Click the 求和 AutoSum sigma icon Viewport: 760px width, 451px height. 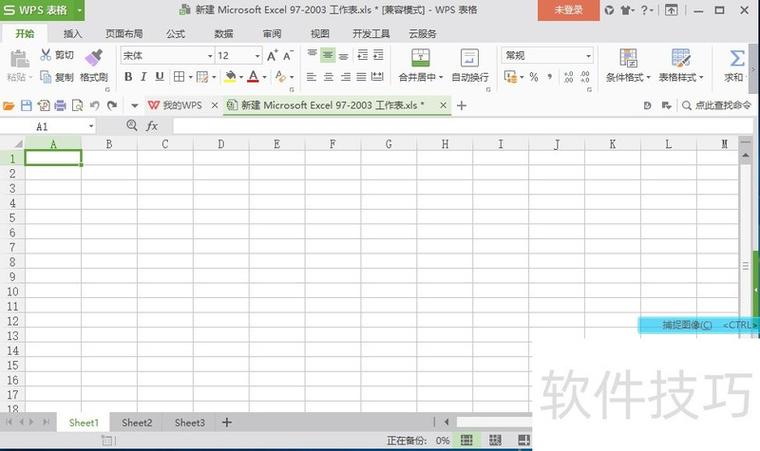(x=736, y=59)
